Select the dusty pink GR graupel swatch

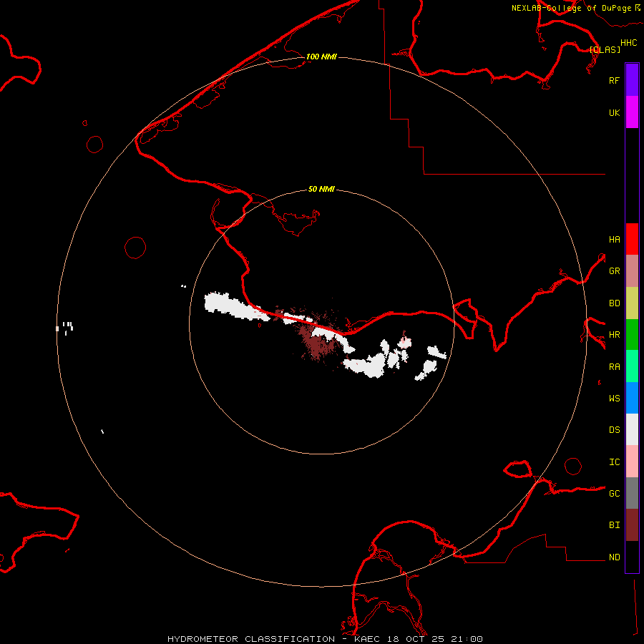632,270
